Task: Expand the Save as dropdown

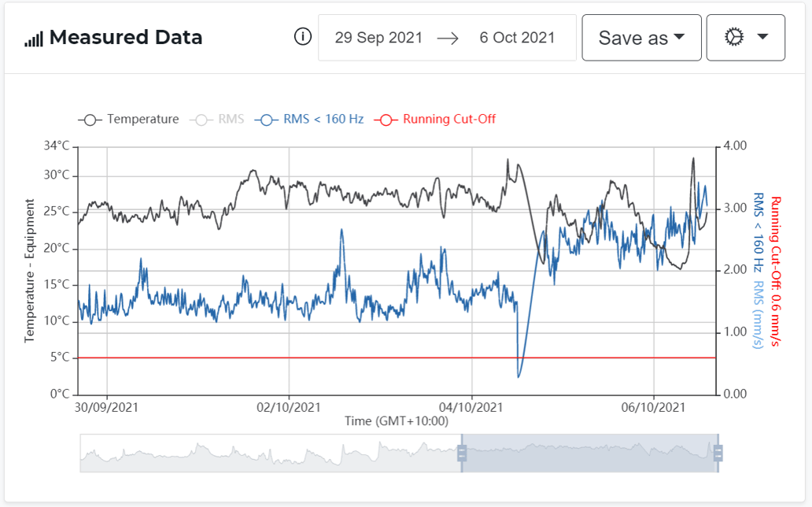Action: pyautogui.click(x=641, y=38)
